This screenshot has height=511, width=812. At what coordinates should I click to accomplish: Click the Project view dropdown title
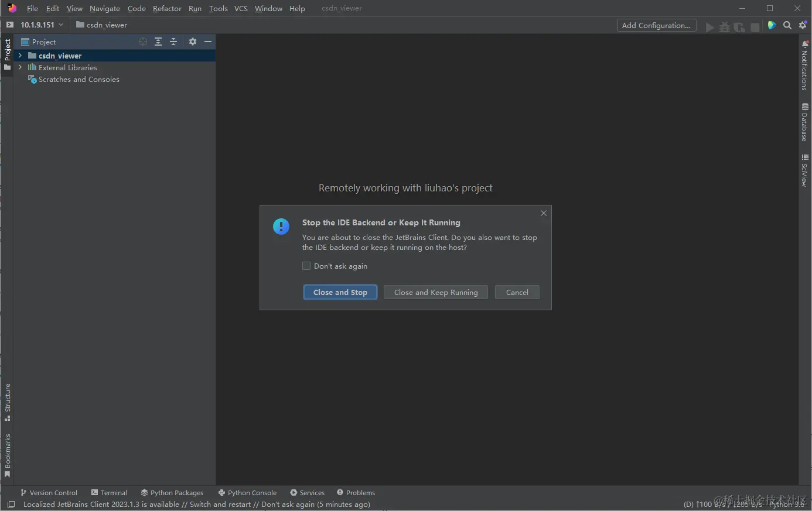[x=38, y=42]
